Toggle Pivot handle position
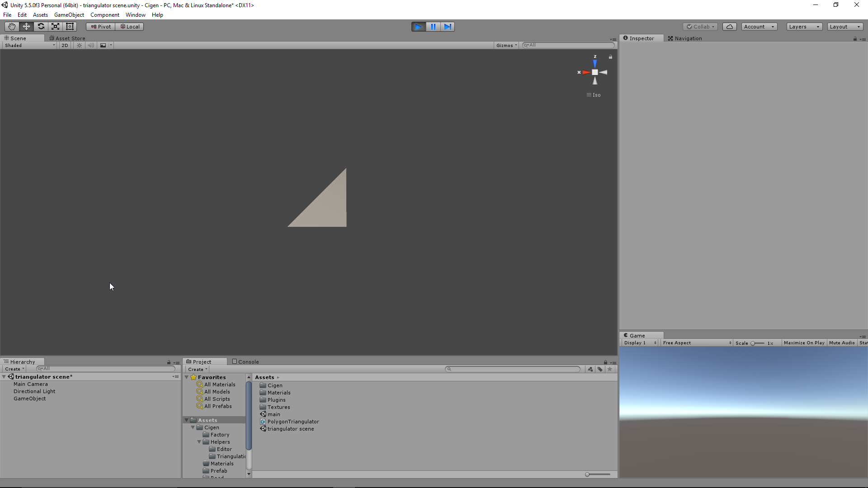The width and height of the screenshot is (868, 488). coord(101,27)
